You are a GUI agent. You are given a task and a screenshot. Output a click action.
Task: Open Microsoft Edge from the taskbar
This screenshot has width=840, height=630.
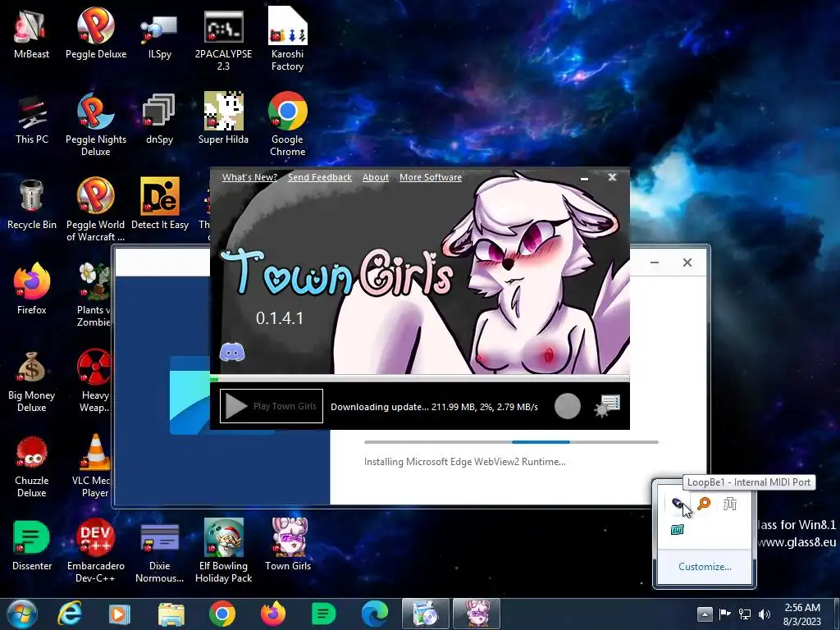pos(374,614)
